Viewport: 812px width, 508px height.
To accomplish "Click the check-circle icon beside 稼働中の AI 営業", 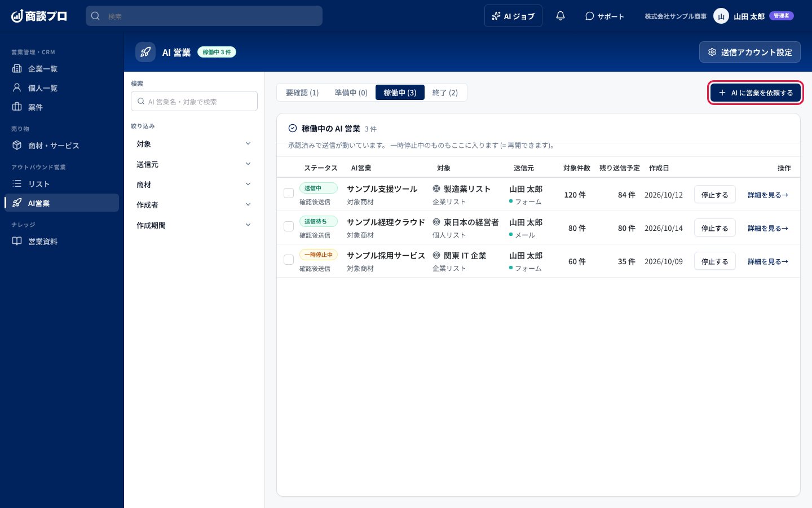I will [293, 128].
